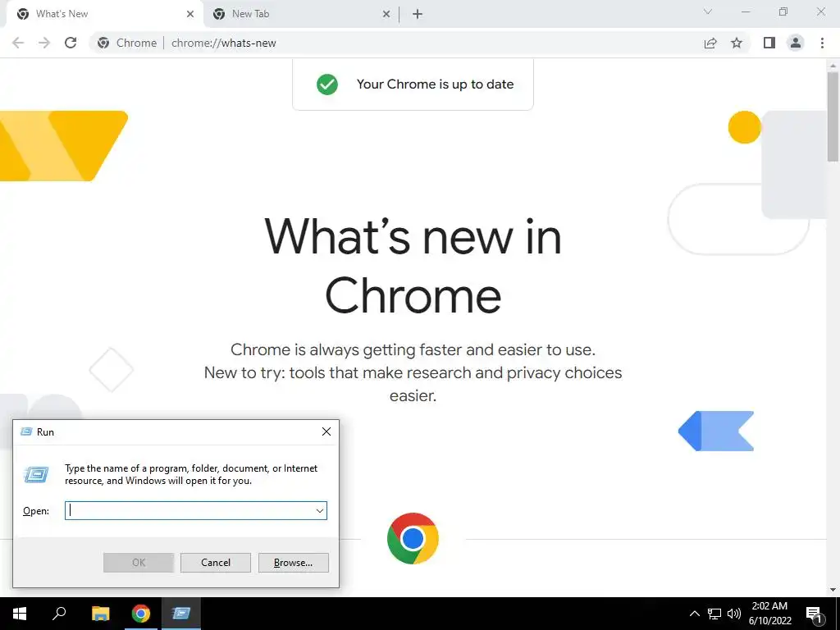Click the page's vertical scrollbar thumb

[x=833, y=115]
